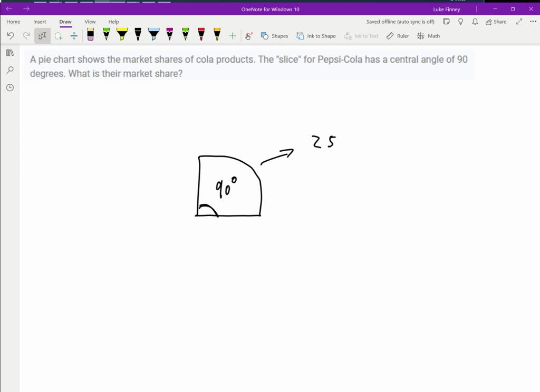540x392 pixels.
Task: Click the Undo arrow icon
Action: coord(11,35)
